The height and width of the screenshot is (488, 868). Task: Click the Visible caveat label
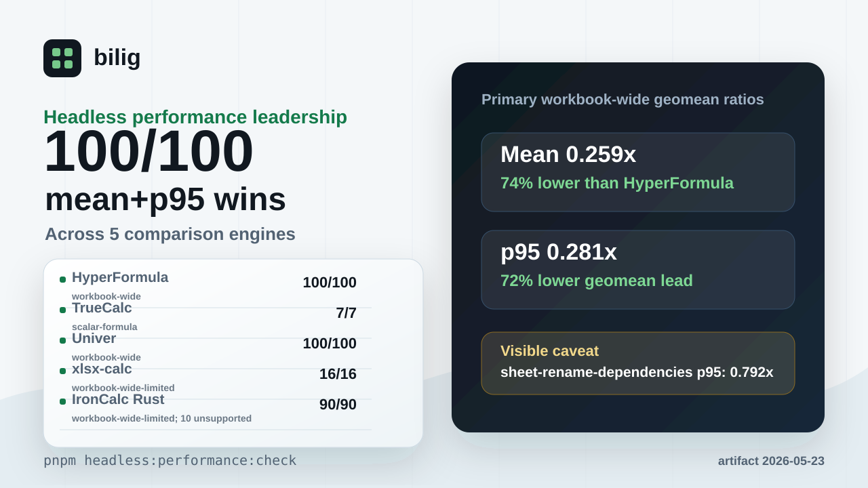coord(549,351)
